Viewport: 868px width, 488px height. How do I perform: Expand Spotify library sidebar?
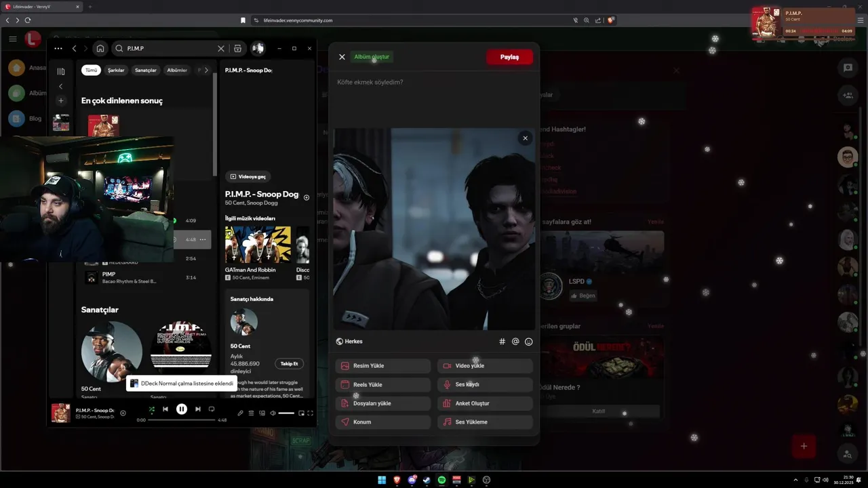click(x=61, y=71)
